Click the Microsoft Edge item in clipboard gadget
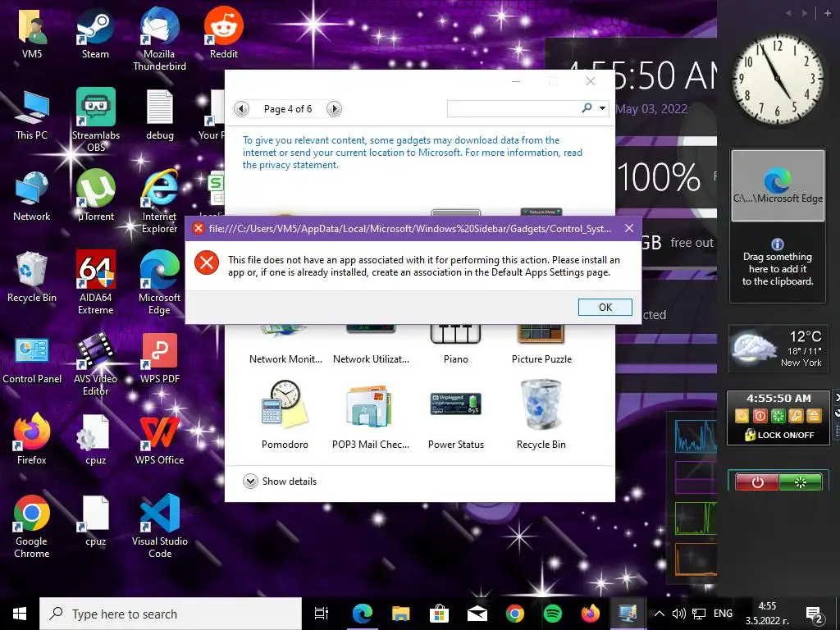This screenshot has width=840, height=630. 778,185
